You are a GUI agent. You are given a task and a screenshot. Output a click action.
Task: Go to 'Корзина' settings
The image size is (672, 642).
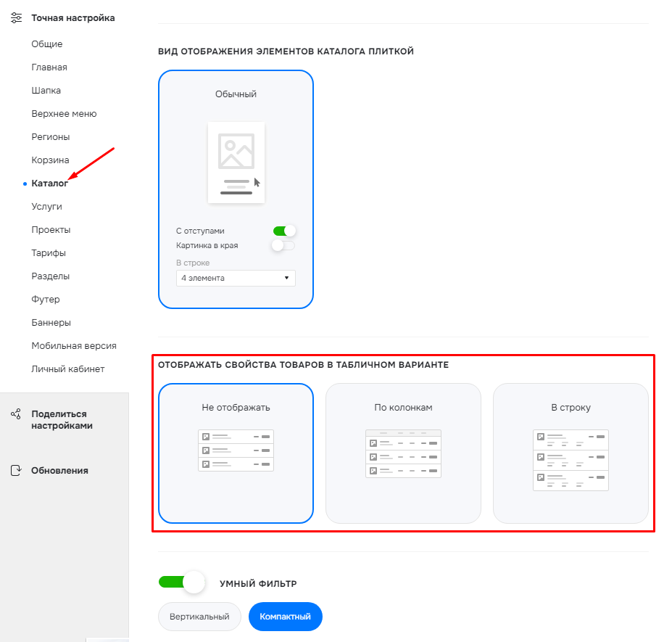(x=50, y=160)
